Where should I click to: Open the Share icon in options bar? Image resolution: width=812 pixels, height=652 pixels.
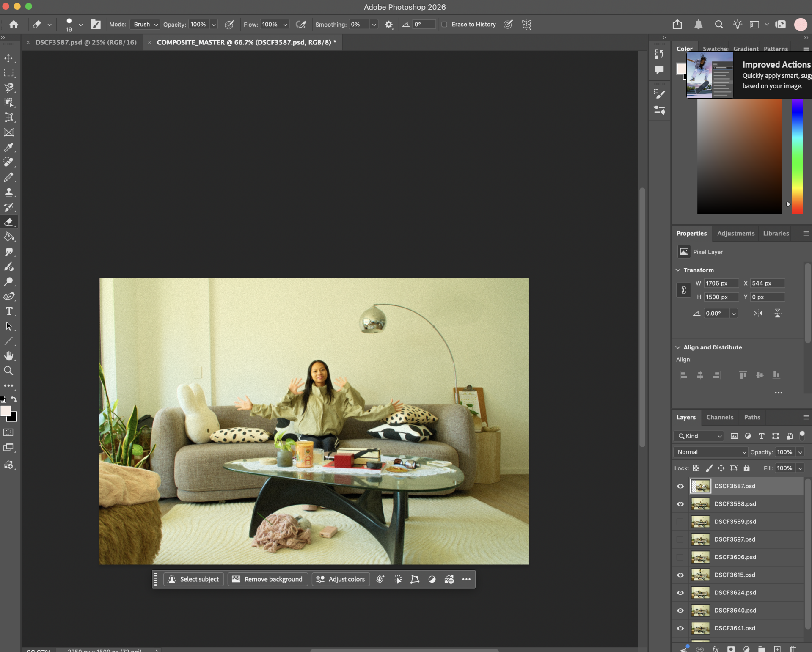pyautogui.click(x=677, y=24)
